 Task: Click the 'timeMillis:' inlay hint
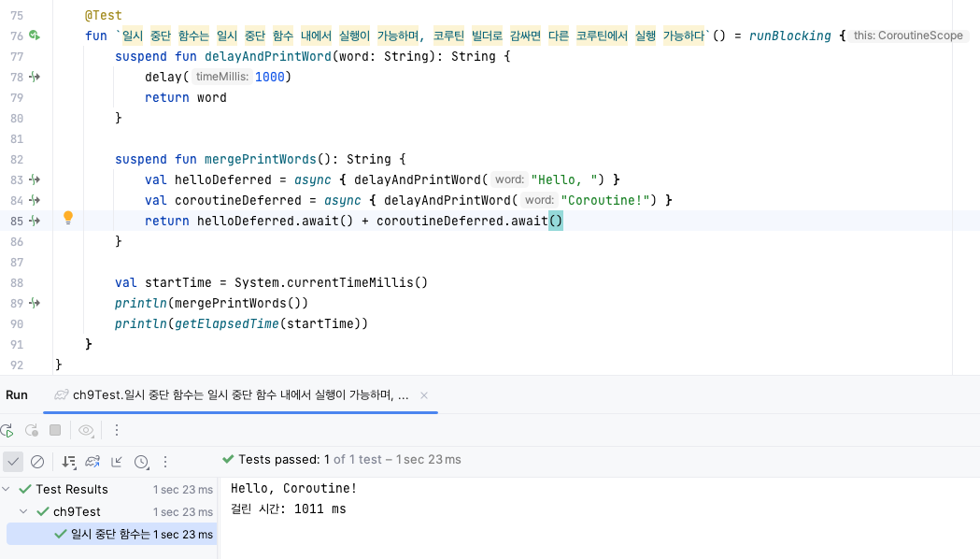(221, 77)
